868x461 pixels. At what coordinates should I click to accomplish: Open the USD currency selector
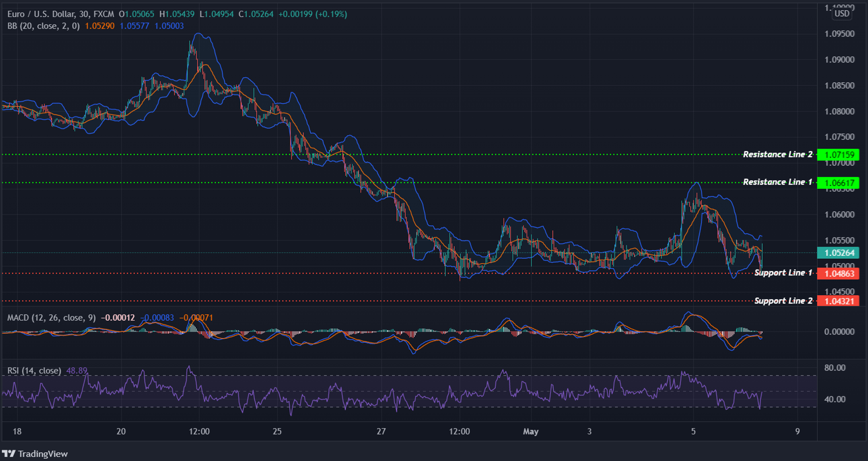841,14
